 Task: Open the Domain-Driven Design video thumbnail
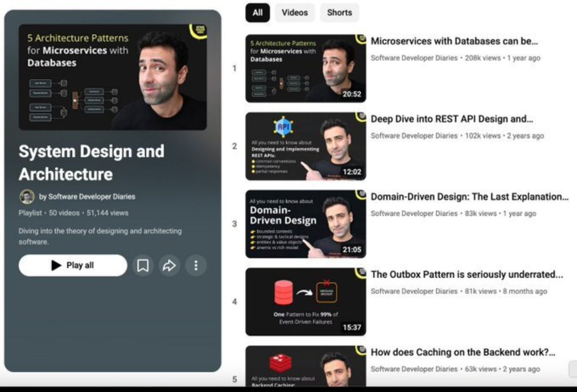coord(306,224)
